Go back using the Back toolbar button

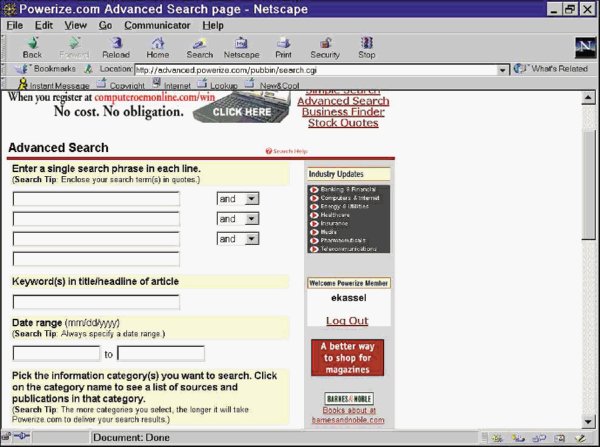click(x=32, y=48)
